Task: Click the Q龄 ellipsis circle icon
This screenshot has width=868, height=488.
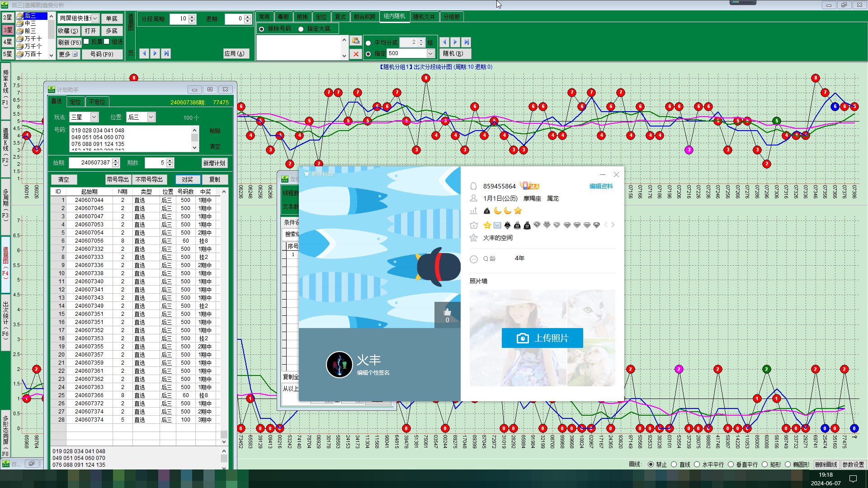Action: (x=473, y=259)
